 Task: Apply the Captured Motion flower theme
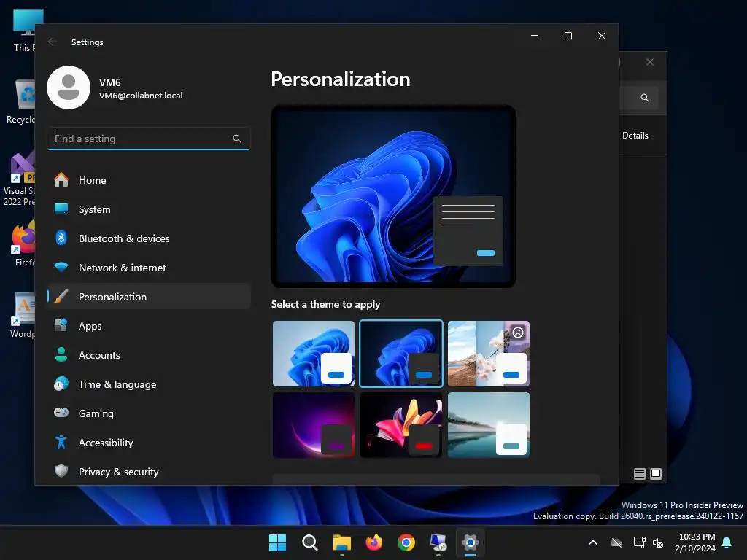tap(401, 425)
